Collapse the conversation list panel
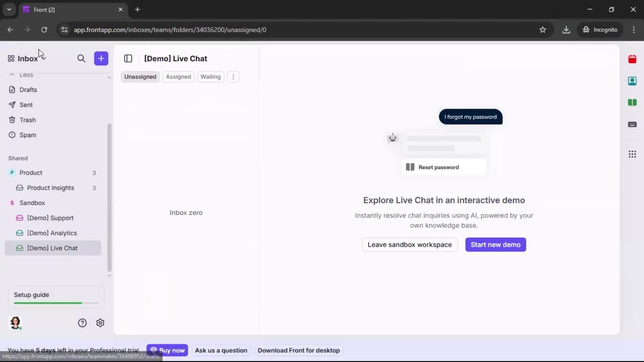 [128, 58]
